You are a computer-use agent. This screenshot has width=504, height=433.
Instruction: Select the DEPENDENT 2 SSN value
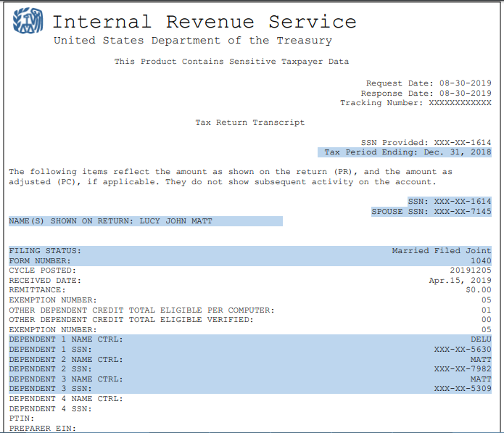462,369
